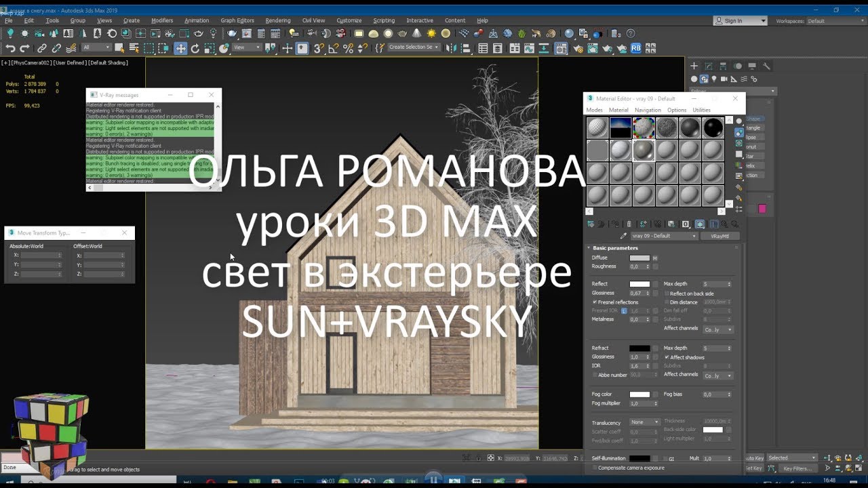This screenshot has height=488, width=868.
Task: Toggle the Percent Snap icon
Action: [x=348, y=48]
